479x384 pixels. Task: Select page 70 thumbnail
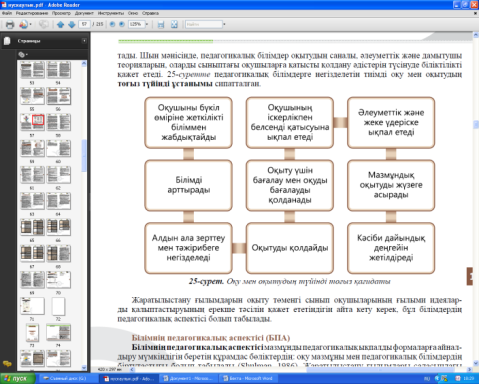(x=58, y=280)
